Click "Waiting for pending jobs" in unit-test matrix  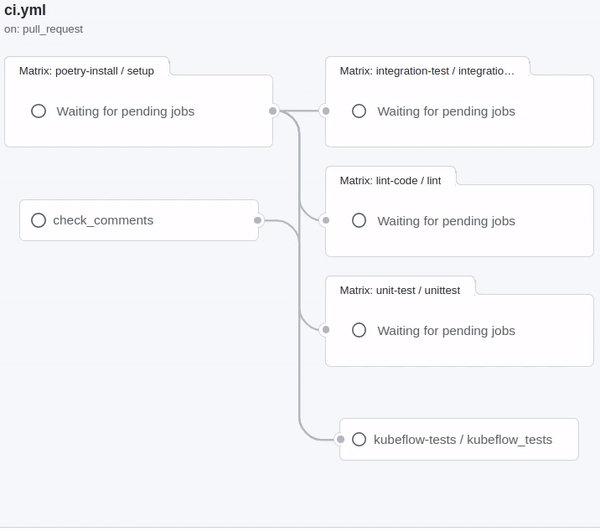446,330
